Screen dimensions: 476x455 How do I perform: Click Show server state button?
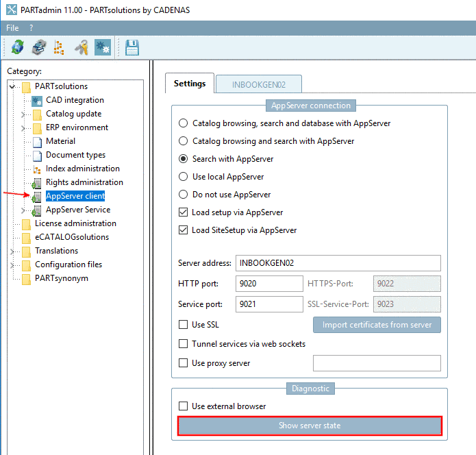[310, 426]
